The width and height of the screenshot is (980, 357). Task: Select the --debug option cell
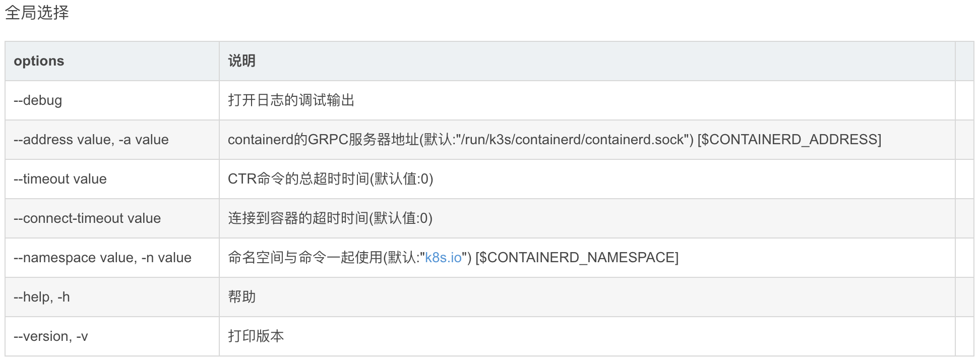pyautogui.click(x=38, y=100)
